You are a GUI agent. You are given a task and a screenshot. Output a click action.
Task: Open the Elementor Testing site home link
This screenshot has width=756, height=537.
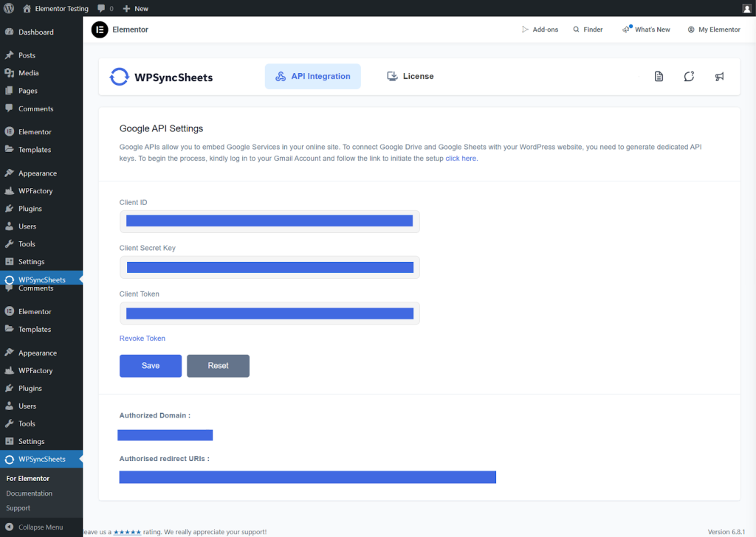(56, 8)
